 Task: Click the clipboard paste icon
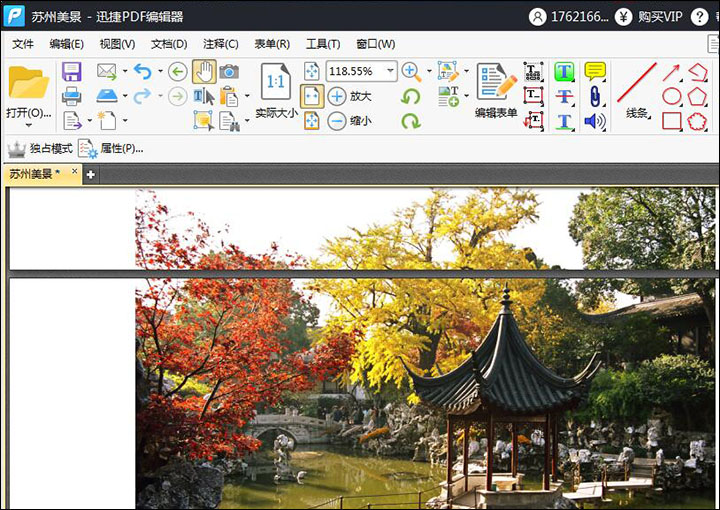(229, 96)
